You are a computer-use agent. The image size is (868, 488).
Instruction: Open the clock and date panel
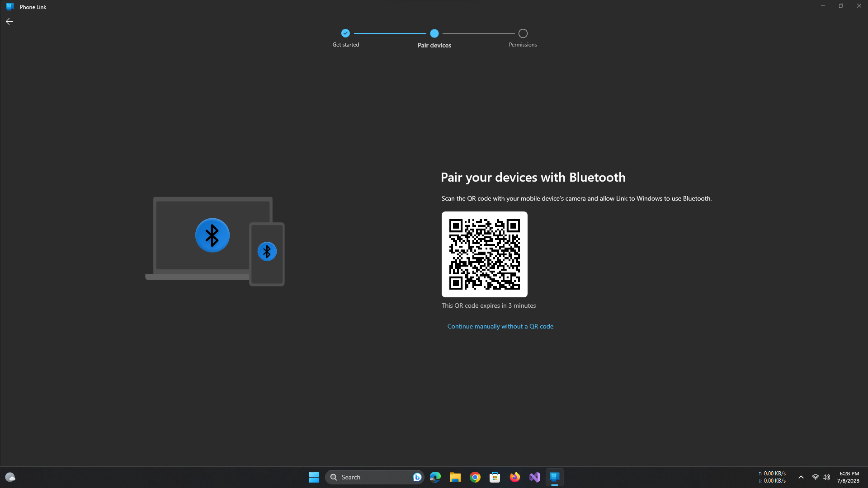tap(848, 477)
